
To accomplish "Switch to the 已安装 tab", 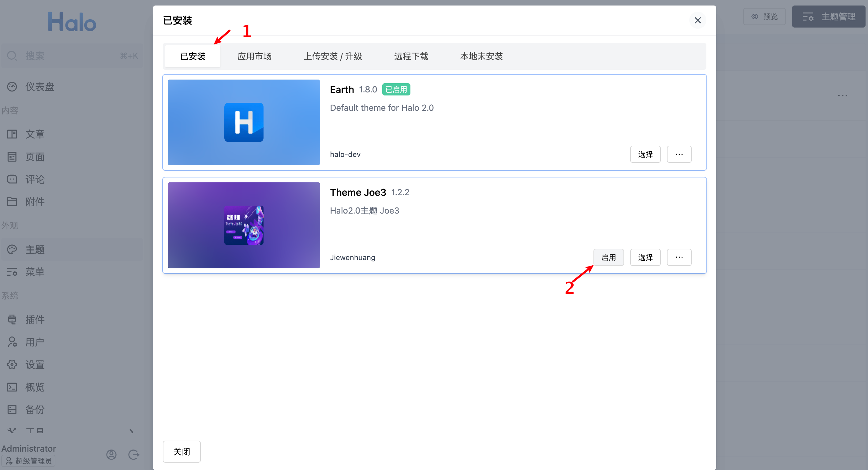I will [193, 56].
